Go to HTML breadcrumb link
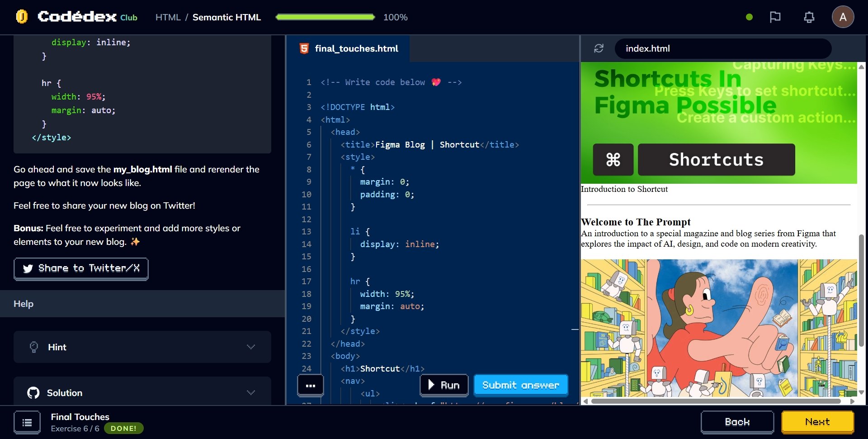This screenshot has height=439, width=868. [168, 17]
